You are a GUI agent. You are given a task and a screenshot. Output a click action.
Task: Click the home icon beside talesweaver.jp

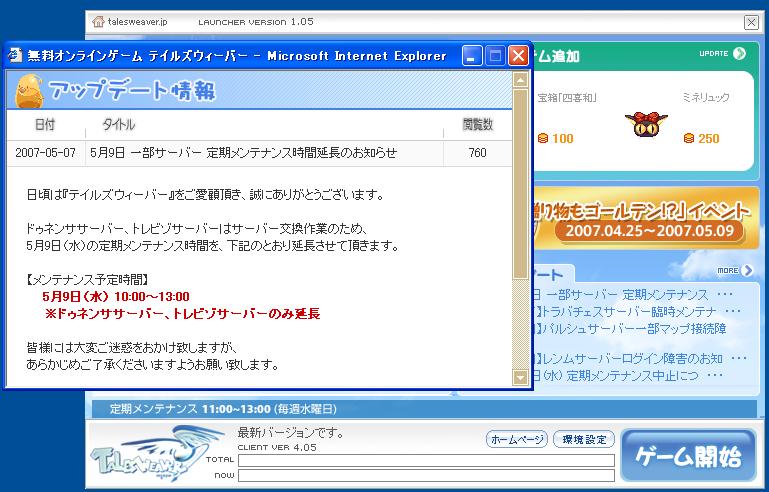(x=99, y=22)
